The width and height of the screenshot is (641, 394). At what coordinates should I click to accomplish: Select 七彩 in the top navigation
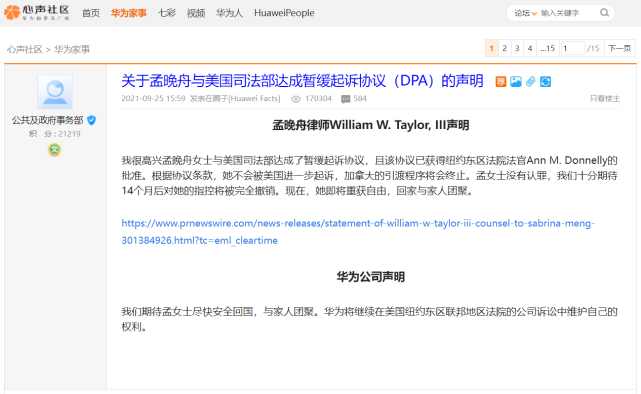[167, 13]
